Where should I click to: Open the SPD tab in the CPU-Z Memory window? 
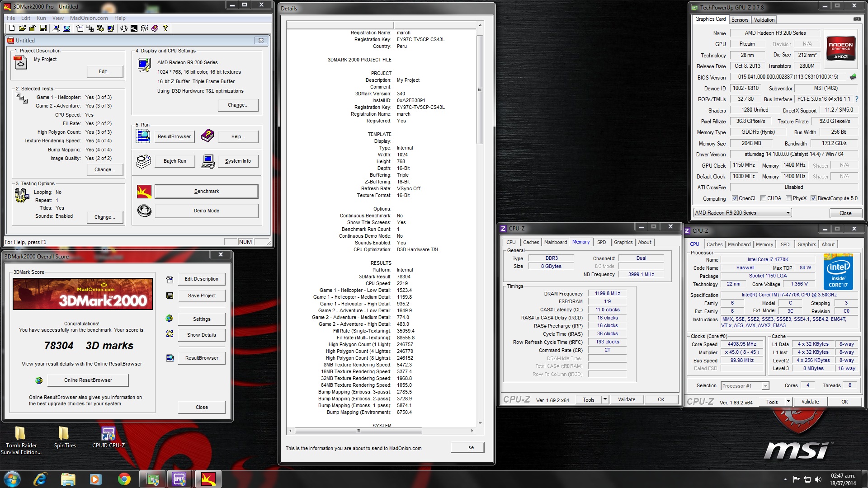(601, 242)
